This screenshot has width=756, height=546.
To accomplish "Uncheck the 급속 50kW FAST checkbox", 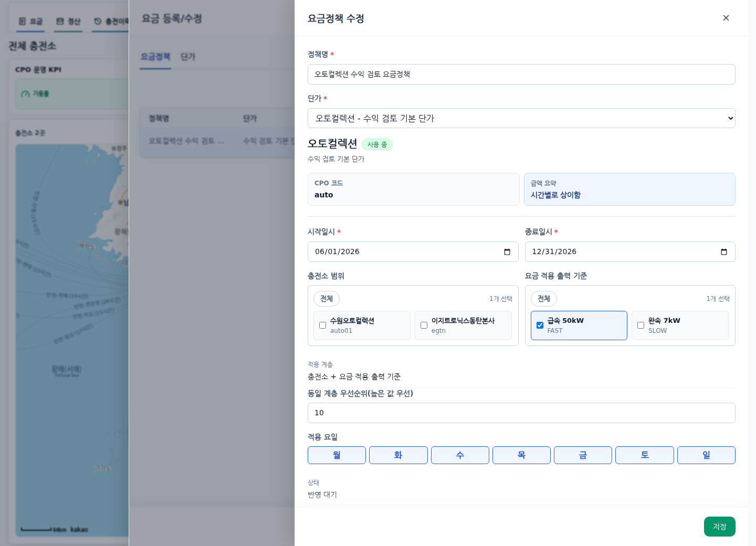I will point(540,325).
